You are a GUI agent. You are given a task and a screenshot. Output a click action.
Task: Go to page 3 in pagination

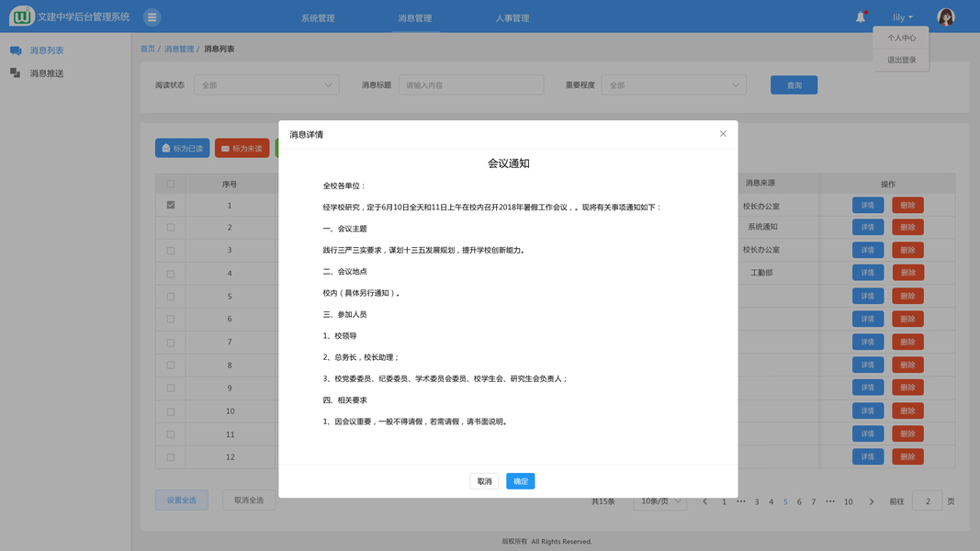pyautogui.click(x=757, y=501)
